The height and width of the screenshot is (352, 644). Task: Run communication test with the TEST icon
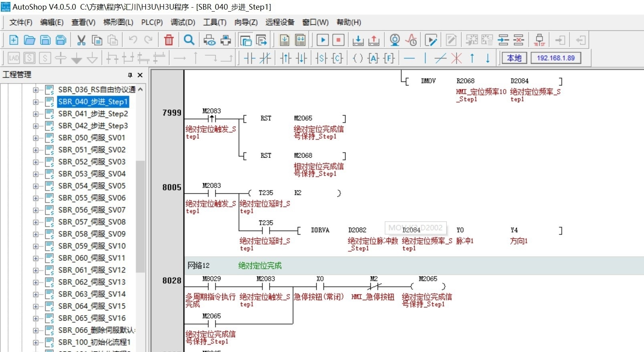[539, 40]
